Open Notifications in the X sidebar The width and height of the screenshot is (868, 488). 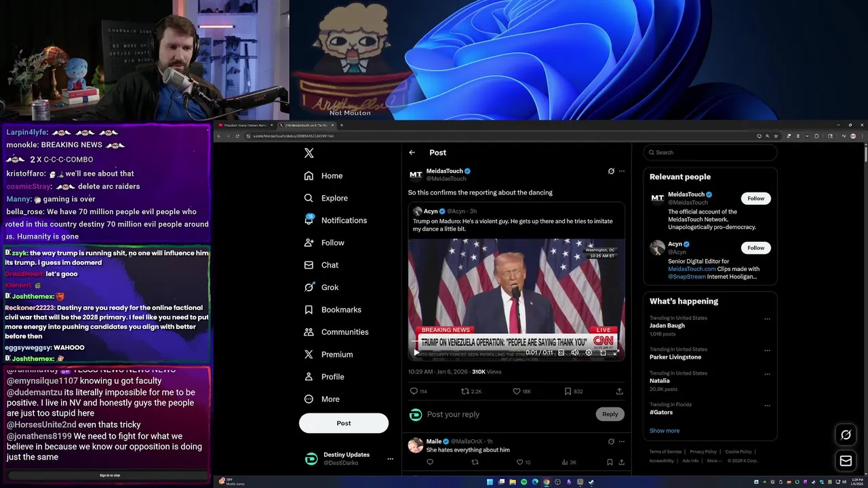(x=335, y=220)
